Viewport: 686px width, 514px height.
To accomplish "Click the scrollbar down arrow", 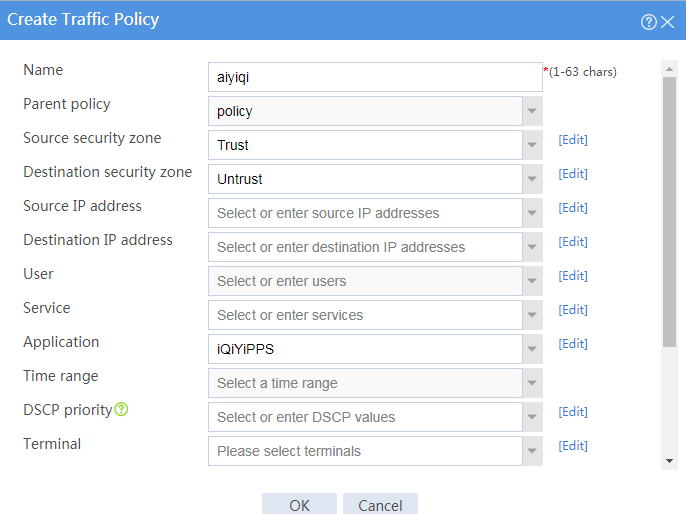I will 669,461.
